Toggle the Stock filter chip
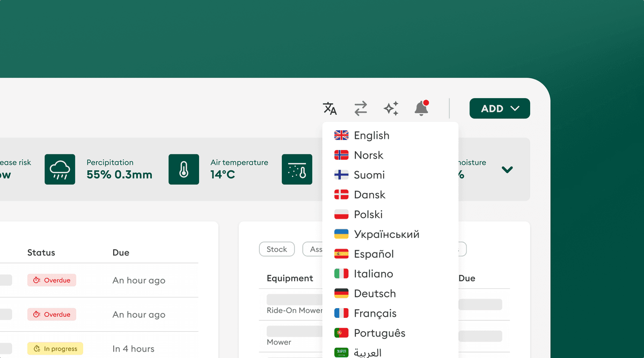The height and width of the screenshot is (358, 644). pyautogui.click(x=276, y=249)
